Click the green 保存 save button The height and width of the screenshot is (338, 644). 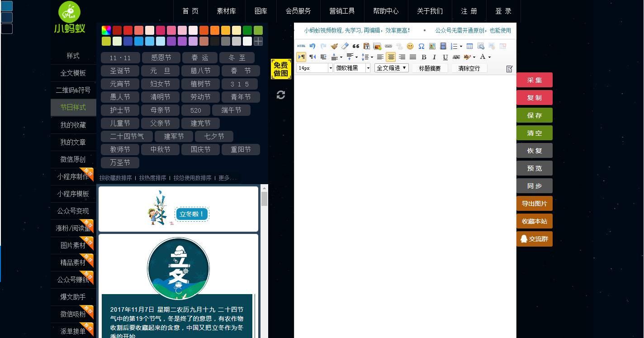[x=535, y=115]
